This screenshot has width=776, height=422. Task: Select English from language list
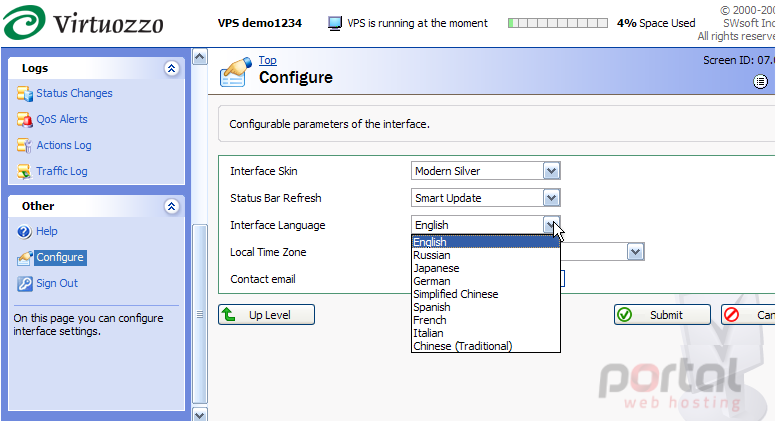(485, 242)
